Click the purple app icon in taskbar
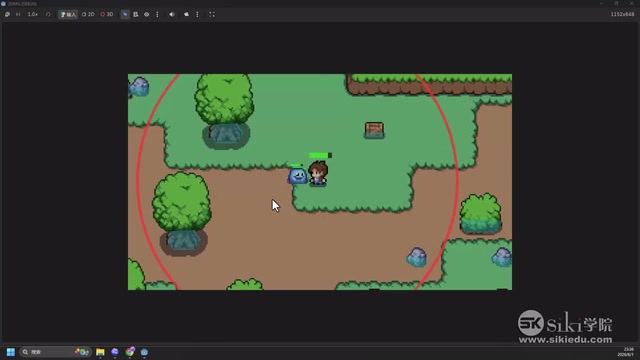Screen dimensions: 640x360 (115, 352)
